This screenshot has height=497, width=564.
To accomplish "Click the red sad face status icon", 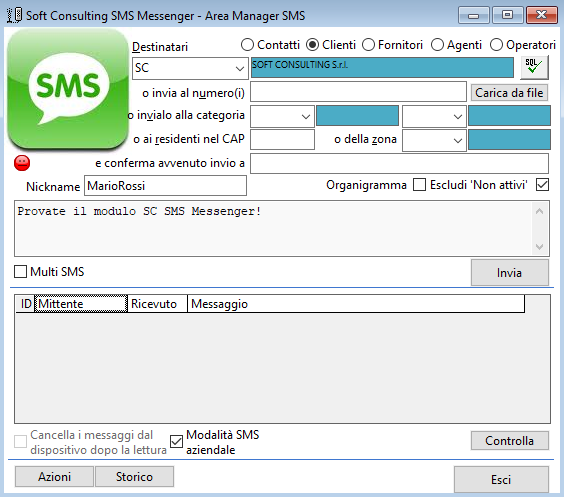I will [x=22, y=163].
